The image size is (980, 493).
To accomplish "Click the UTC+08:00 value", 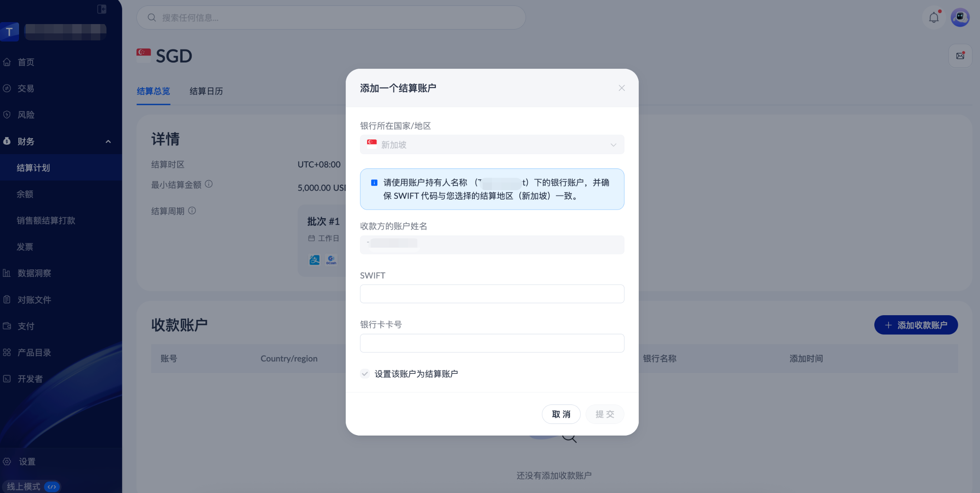I will (x=319, y=165).
